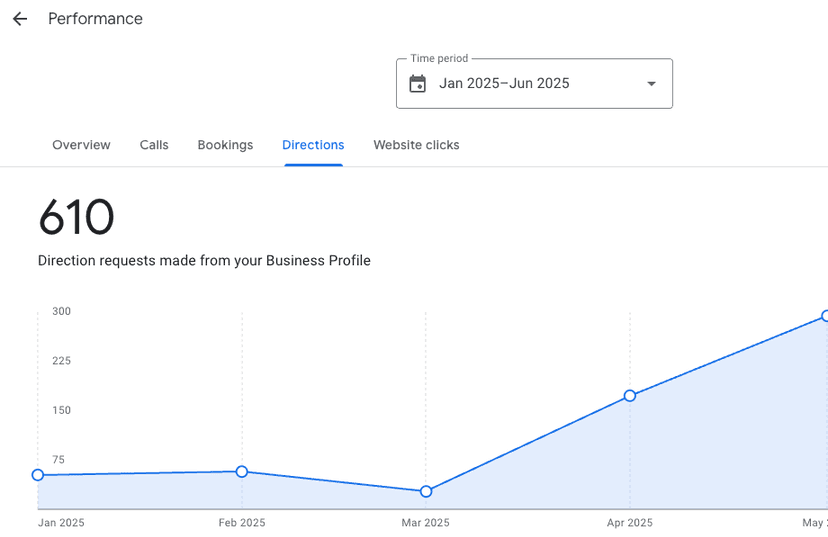Click the Performance page title
The height and width of the screenshot is (537, 828).
point(96,19)
